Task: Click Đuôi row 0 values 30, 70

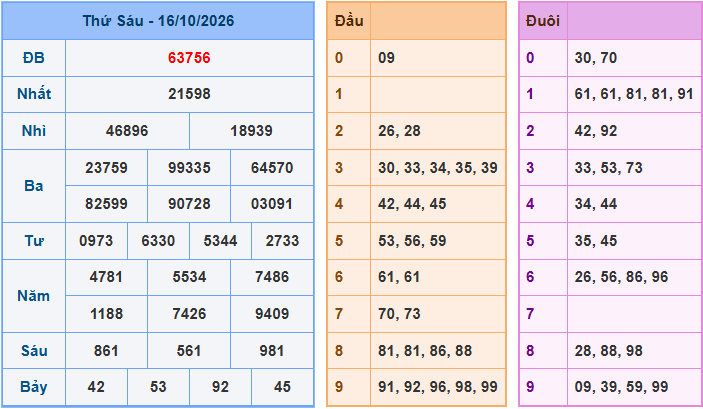Action: point(596,58)
